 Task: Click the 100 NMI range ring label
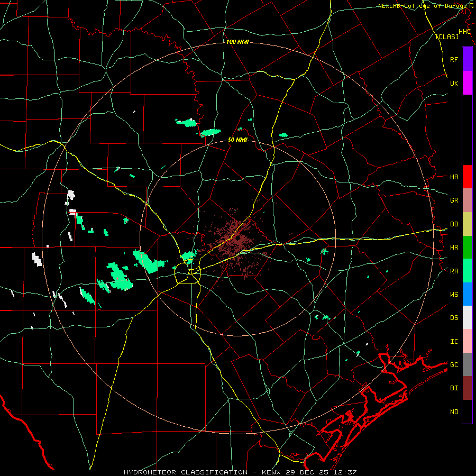click(x=237, y=42)
